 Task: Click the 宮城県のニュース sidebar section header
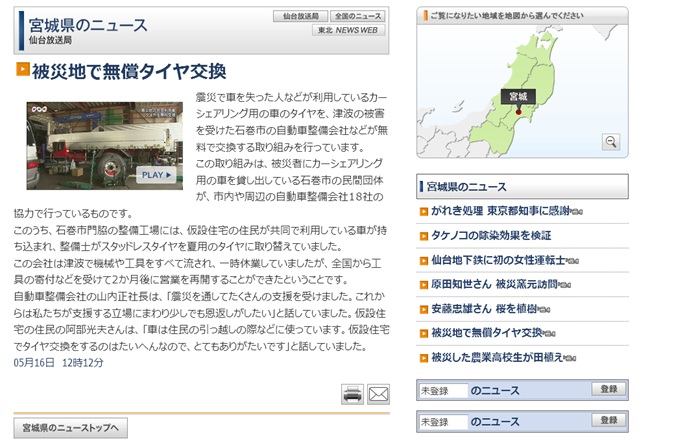[522, 186]
